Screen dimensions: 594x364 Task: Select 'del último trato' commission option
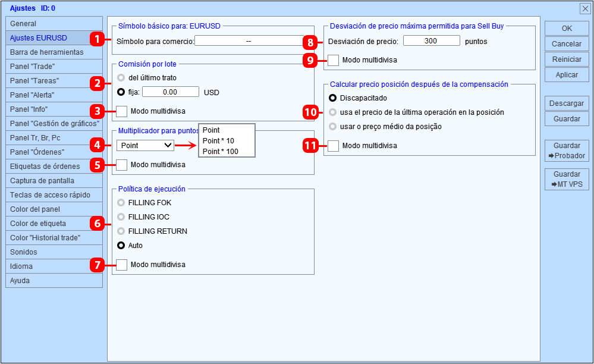121,78
